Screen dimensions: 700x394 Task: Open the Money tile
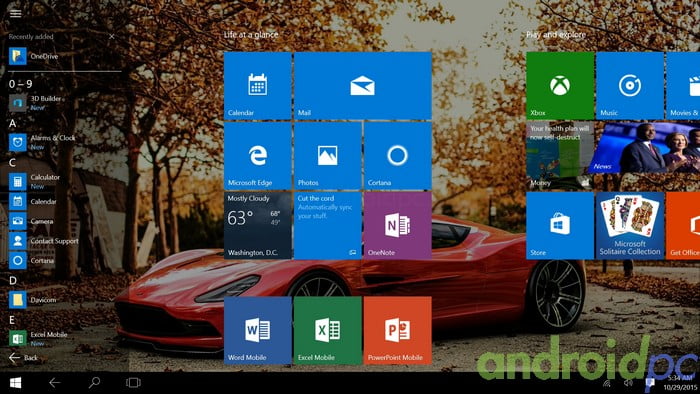tap(560, 156)
